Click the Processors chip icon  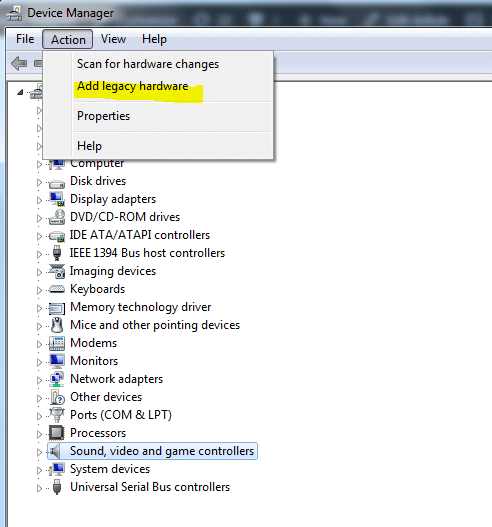56,433
